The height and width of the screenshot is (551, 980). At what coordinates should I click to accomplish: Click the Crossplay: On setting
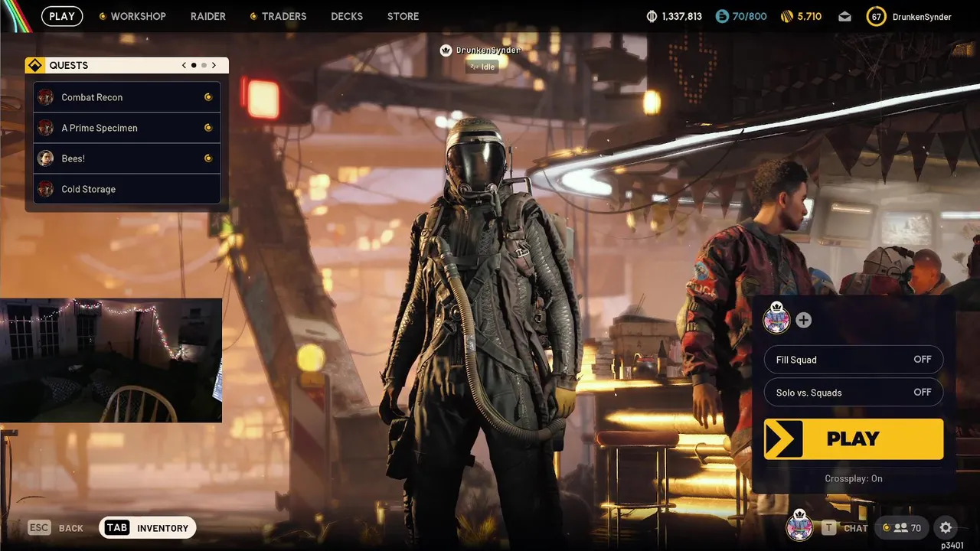(x=854, y=478)
